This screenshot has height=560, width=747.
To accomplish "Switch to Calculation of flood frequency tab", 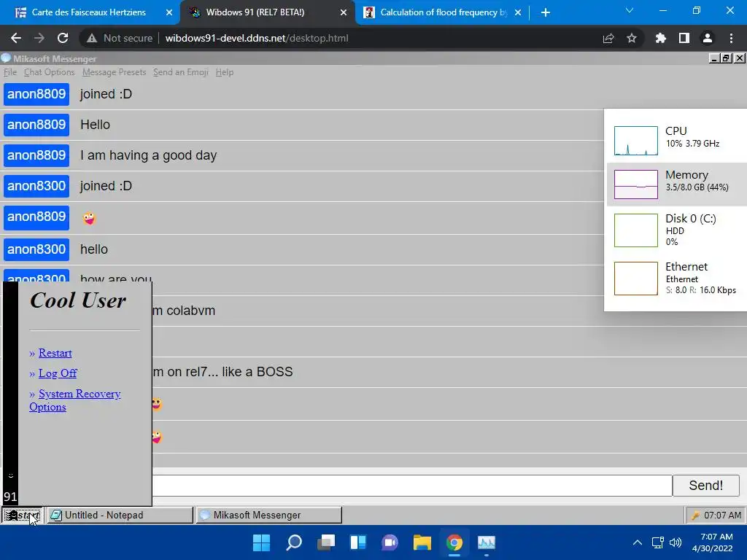I will coord(442,12).
